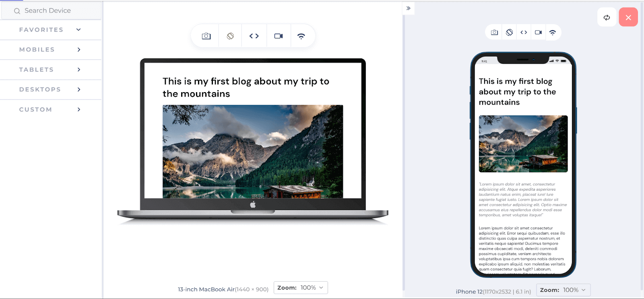Open dev tools for MacBook Air preview
Image resolution: width=644 pixels, height=299 pixels.
tap(254, 36)
